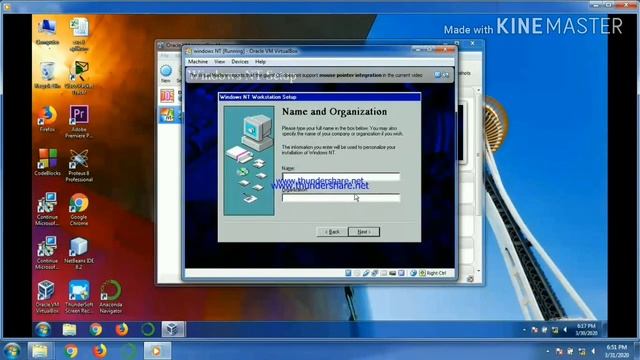Open the USB devices indicator in VM status bar
Image resolution: width=640 pixels, height=360 pixels.
coord(366,273)
